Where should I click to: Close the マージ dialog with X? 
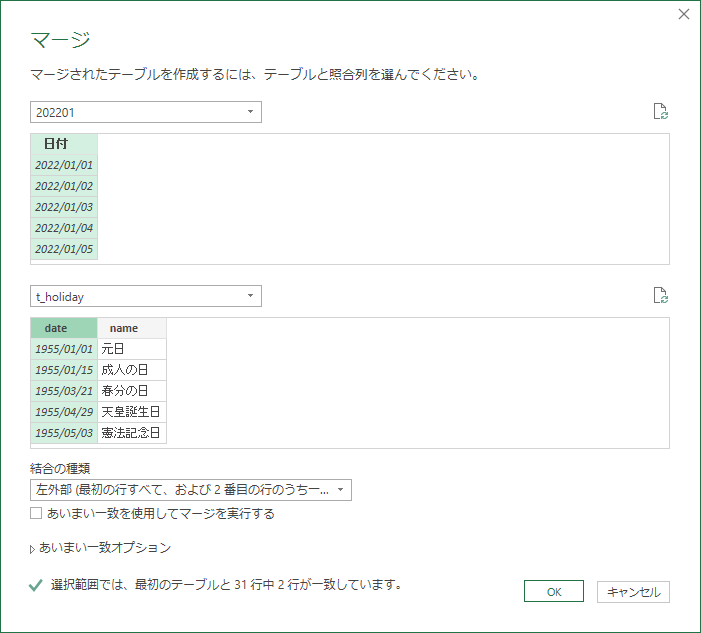click(684, 14)
